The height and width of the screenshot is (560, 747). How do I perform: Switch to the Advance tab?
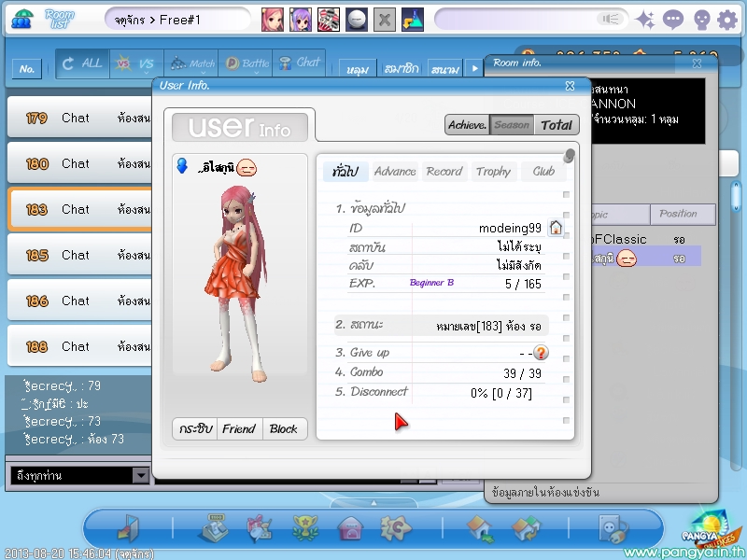click(395, 172)
